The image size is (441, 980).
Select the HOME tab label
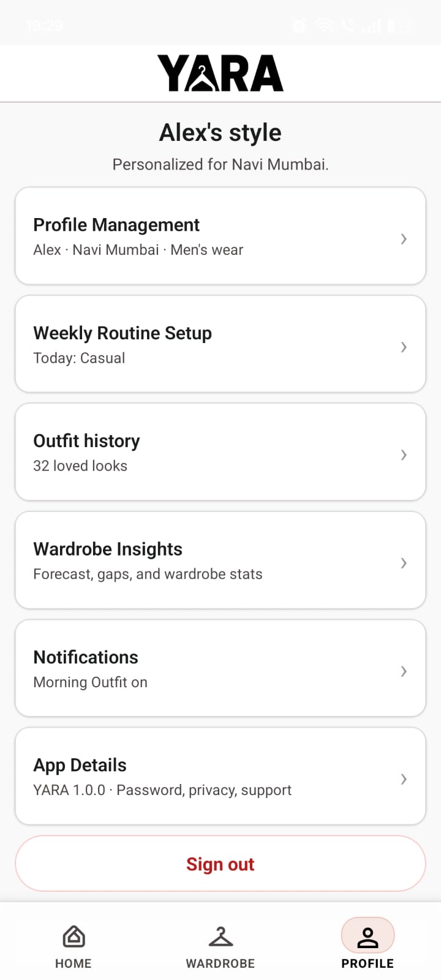(73, 963)
